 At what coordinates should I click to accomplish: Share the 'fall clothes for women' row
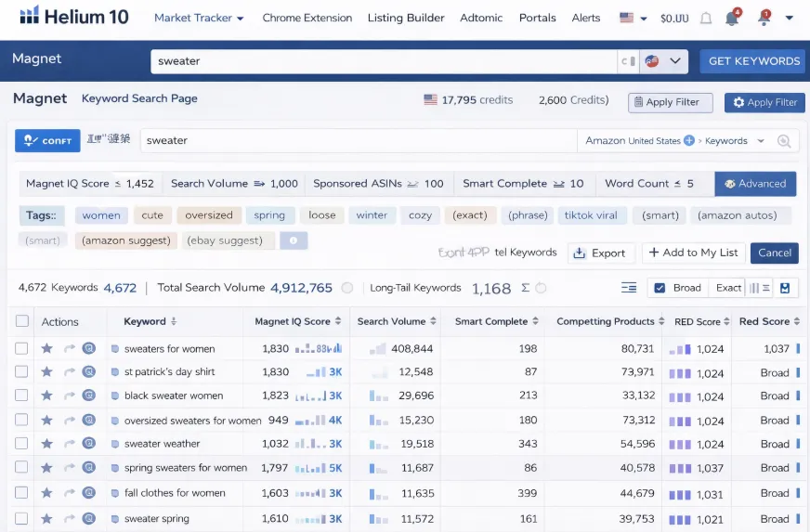(70, 493)
